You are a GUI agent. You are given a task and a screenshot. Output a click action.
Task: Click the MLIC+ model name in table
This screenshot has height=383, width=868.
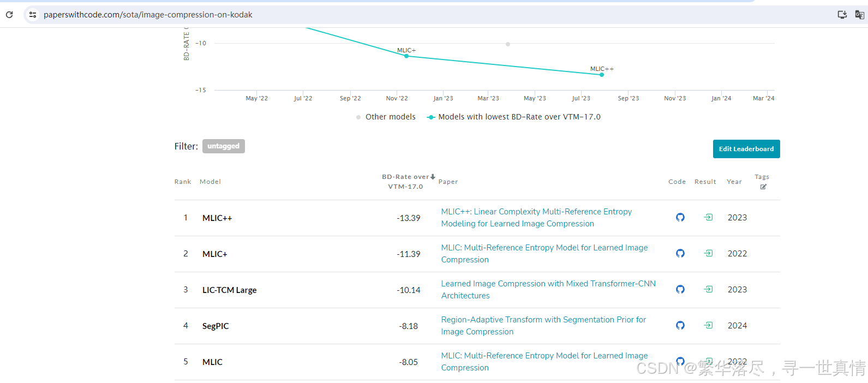pyautogui.click(x=215, y=254)
